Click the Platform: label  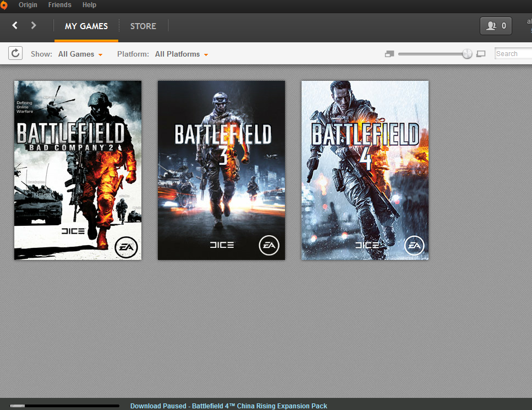tap(133, 54)
